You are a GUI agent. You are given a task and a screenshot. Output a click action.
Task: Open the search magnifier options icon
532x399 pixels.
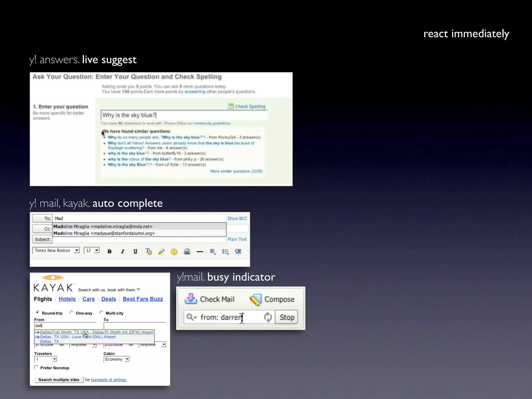tap(192, 317)
